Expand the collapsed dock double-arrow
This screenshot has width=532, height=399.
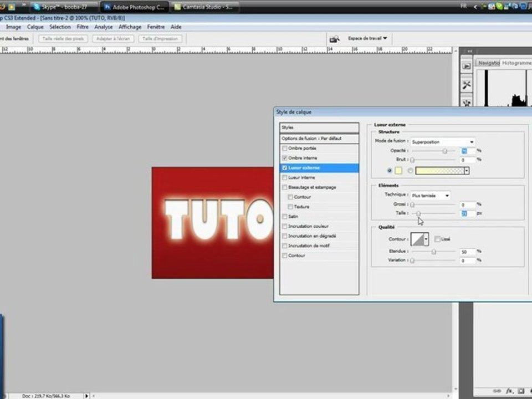click(469, 51)
